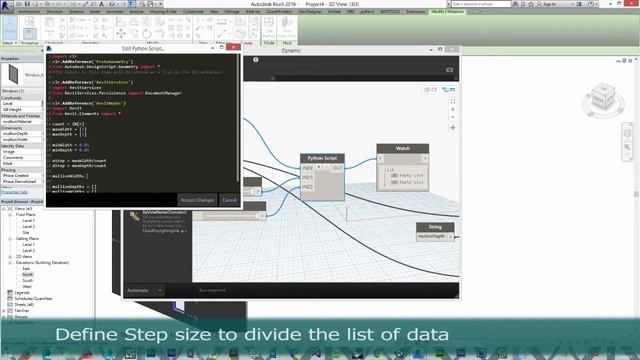The image size is (640, 360).
Task: Click the Edit Family ribbon button
Action: (x=269, y=28)
